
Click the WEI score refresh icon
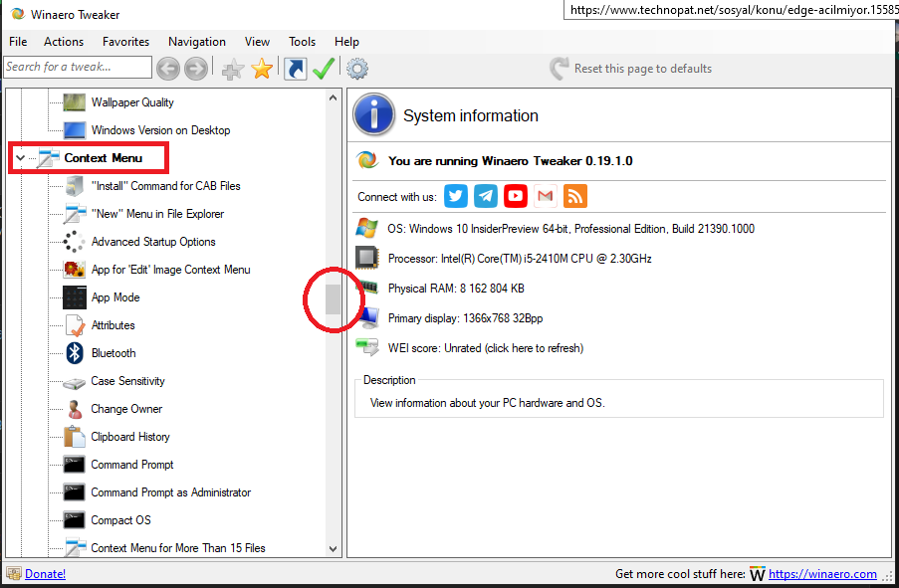point(367,347)
